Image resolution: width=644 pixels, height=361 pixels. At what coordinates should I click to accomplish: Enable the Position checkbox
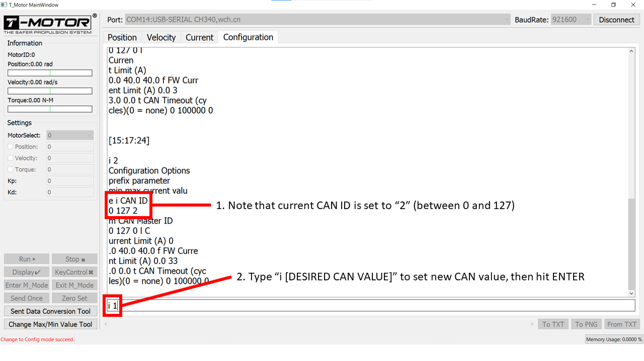click(11, 147)
